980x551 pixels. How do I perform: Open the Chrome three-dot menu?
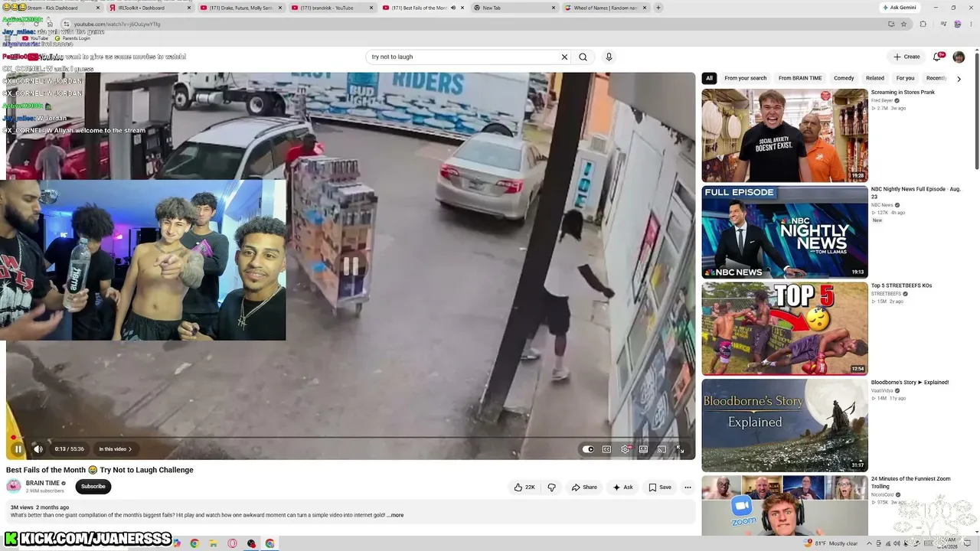[x=971, y=24]
